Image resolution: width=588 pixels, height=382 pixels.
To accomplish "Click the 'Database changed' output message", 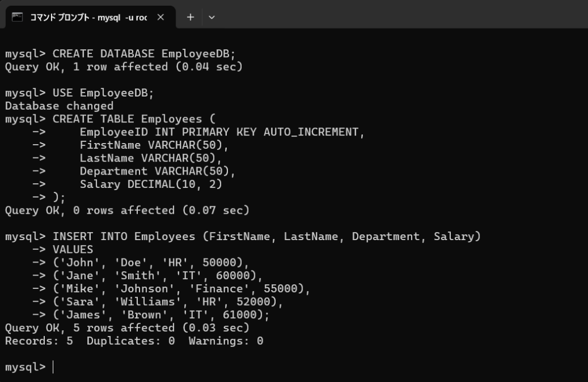I will click(x=59, y=106).
